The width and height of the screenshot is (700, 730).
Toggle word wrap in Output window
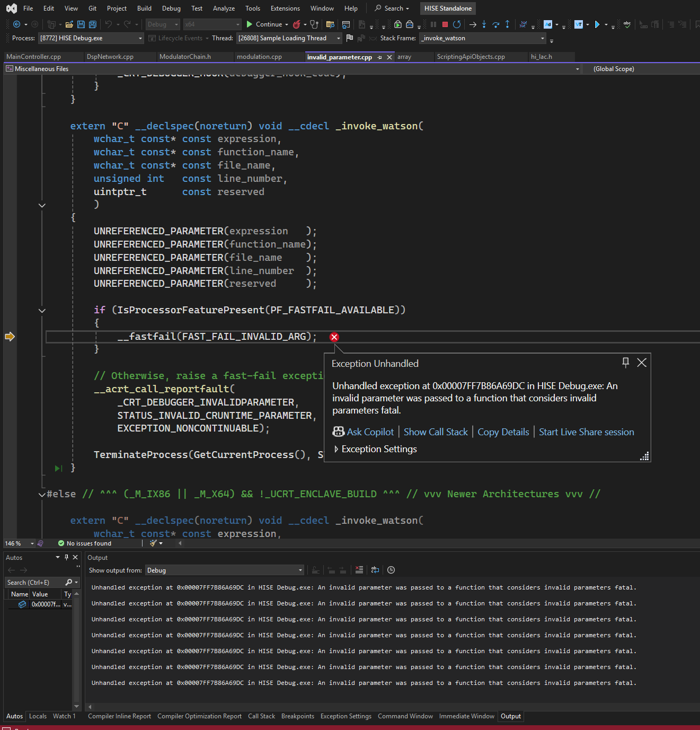(375, 570)
